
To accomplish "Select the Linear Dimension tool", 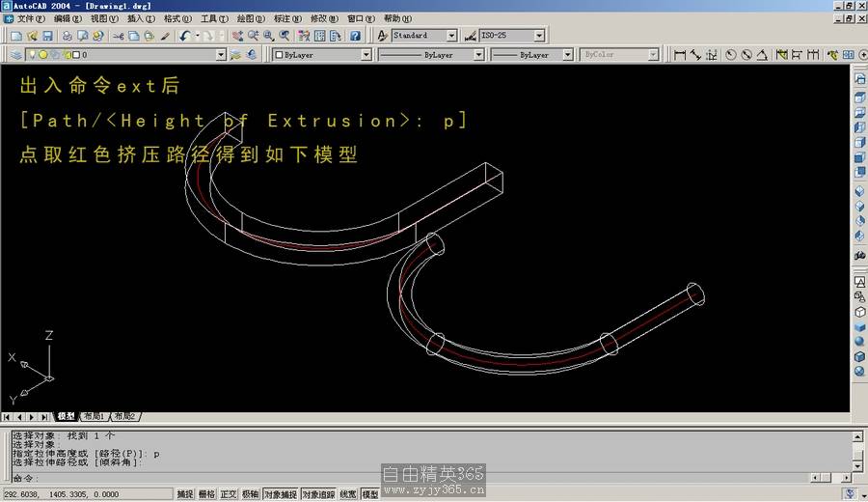I will (x=680, y=55).
